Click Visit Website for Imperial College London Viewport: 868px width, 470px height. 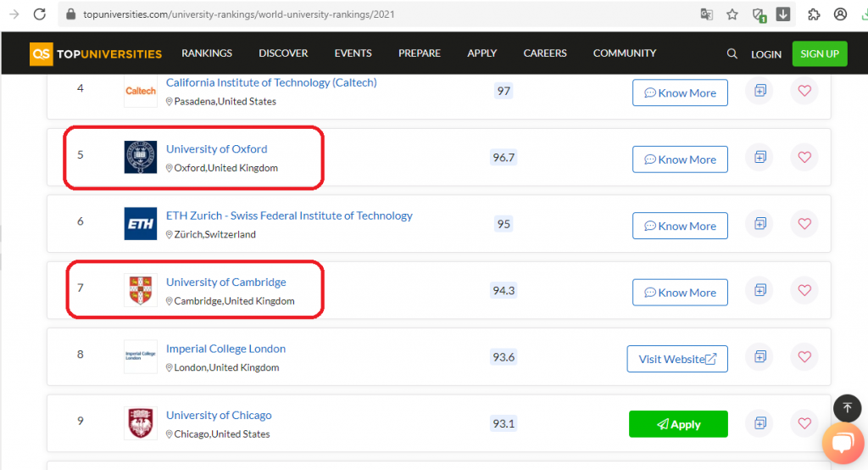[677, 359]
